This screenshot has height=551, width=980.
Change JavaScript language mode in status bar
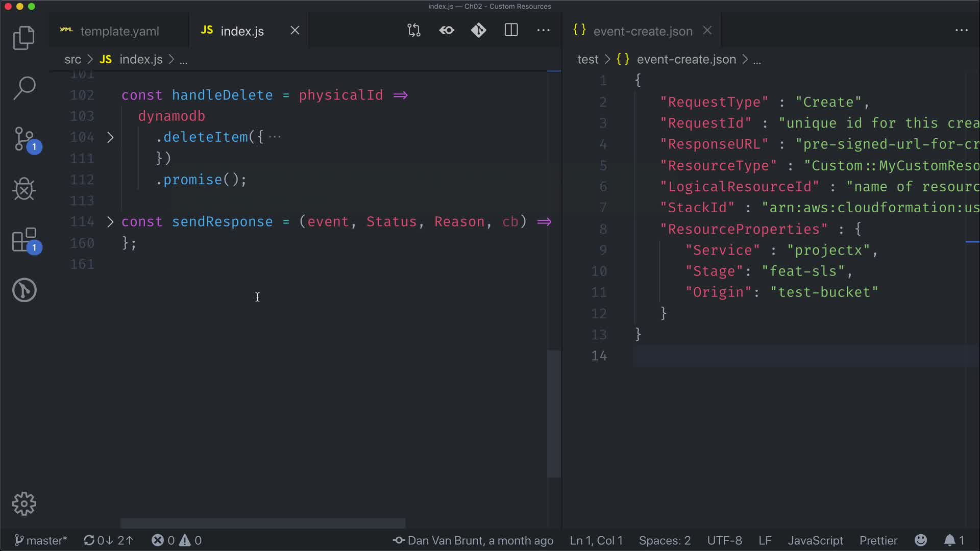coord(815,540)
